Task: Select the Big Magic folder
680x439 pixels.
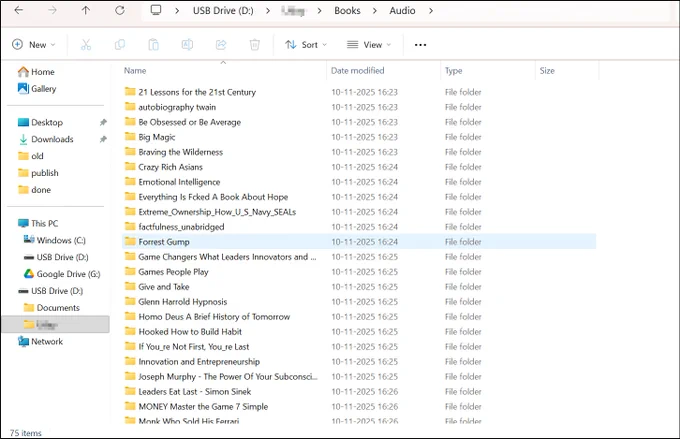Action: [157, 137]
